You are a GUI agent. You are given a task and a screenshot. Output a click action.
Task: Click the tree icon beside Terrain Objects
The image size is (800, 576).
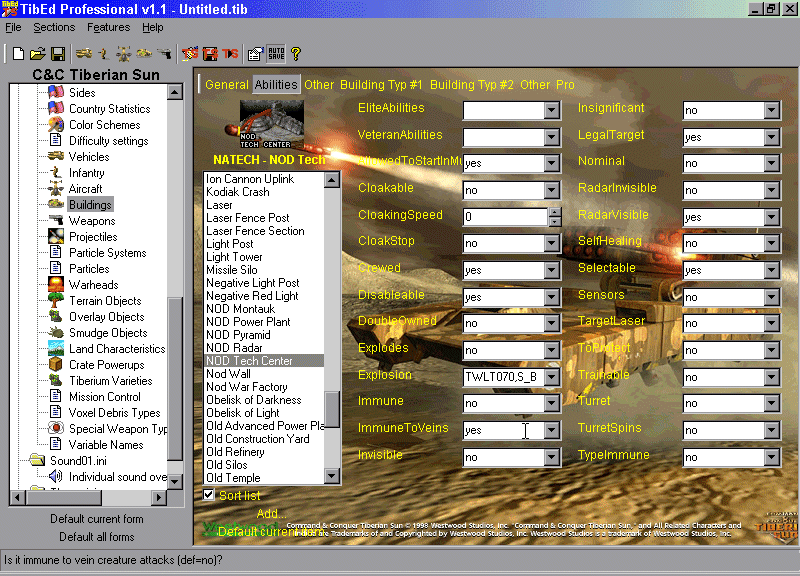(56, 300)
